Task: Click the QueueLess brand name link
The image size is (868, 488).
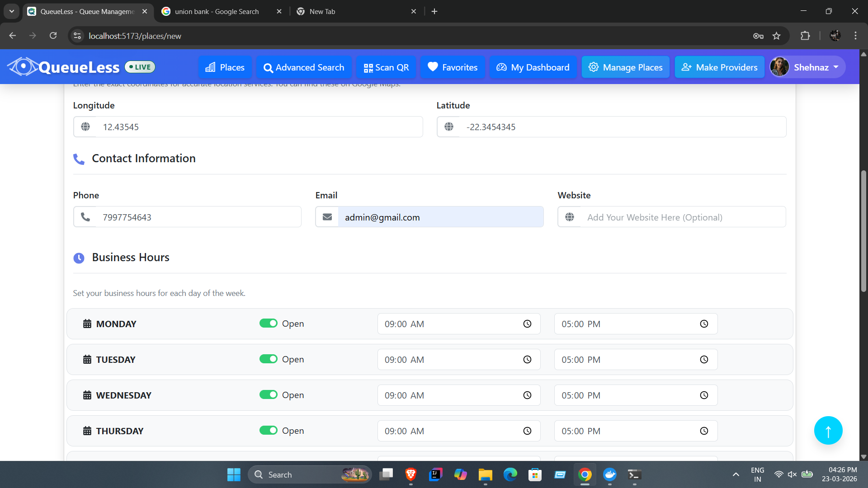Action: [79, 67]
